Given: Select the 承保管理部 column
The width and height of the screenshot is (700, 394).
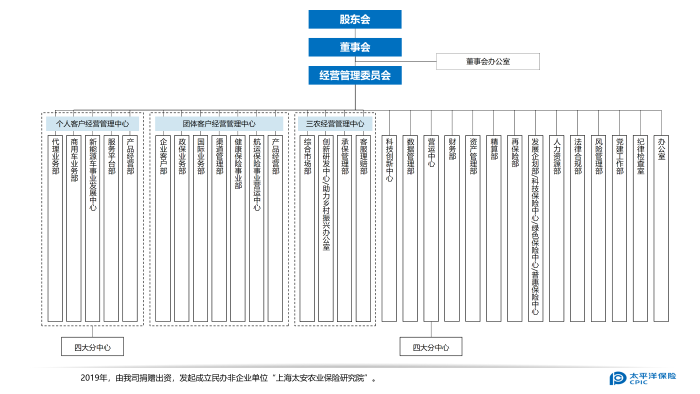Looking at the screenshot, I should pos(345,228).
